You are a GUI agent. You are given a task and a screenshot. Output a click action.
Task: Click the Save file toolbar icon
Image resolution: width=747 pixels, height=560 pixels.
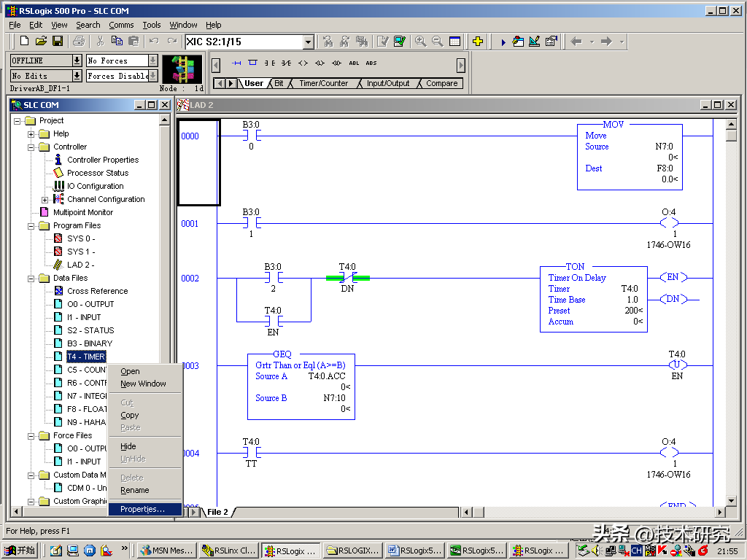pyautogui.click(x=58, y=42)
